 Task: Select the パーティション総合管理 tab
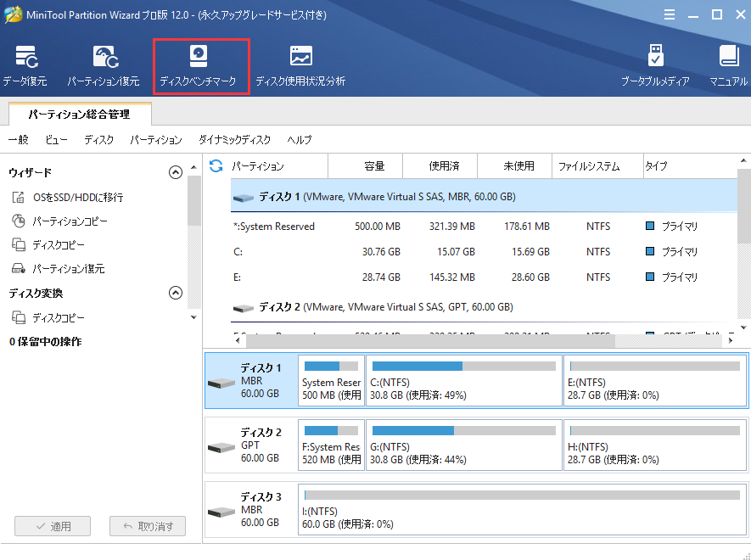pos(80,113)
